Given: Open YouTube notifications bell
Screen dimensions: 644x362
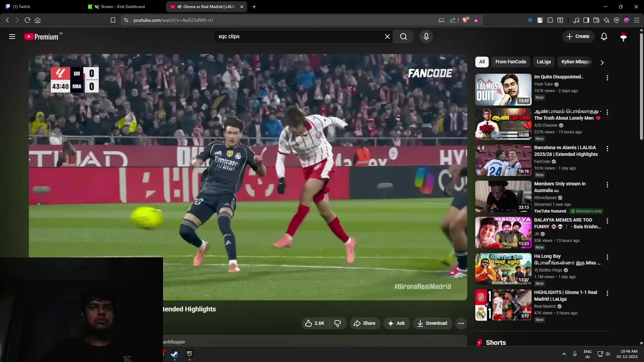Looking at the screenshot, I should (x=604, y=37).
